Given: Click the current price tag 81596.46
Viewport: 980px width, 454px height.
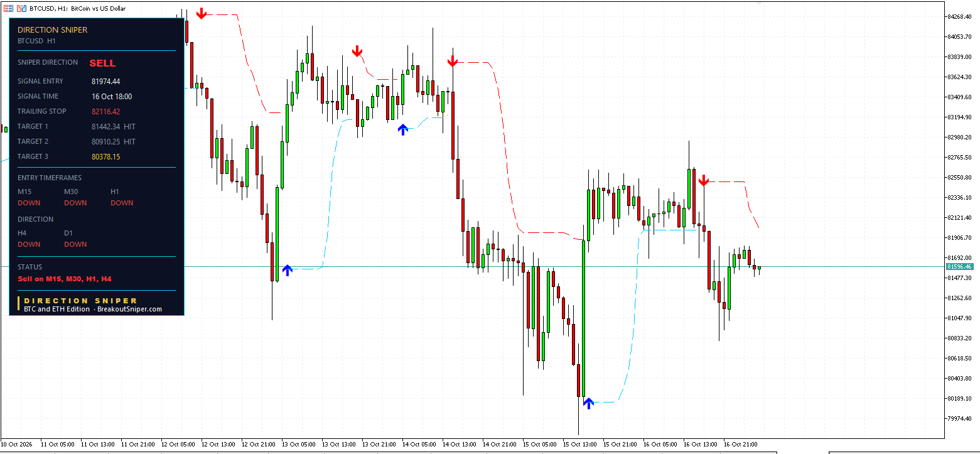Looking at the screenshot, I should coord(959,267).
